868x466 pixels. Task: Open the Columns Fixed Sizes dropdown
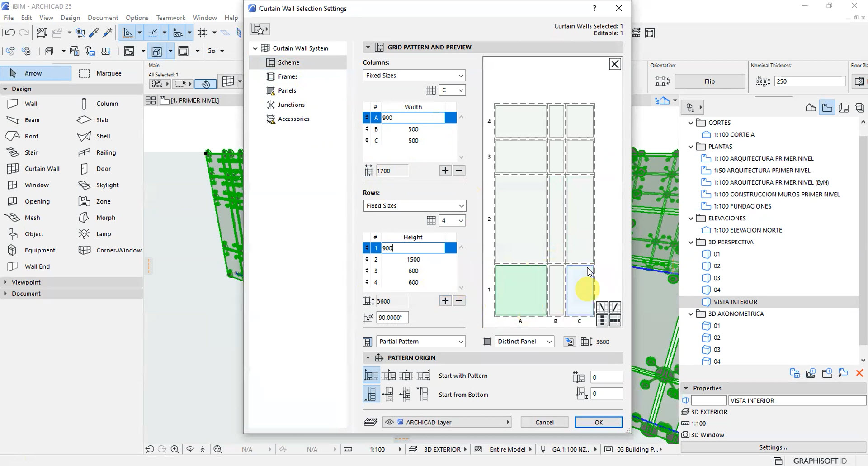tap(414, 76)
